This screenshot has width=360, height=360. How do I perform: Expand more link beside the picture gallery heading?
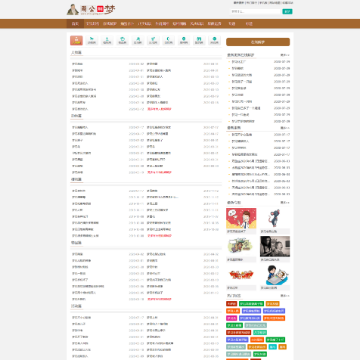[x=285, y=202]
